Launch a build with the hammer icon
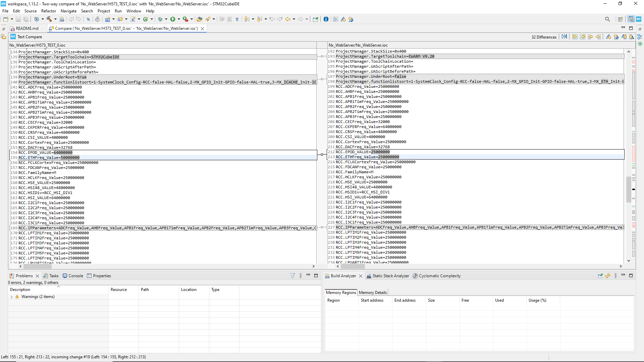The image size is (644, 362). coord(48,19)
